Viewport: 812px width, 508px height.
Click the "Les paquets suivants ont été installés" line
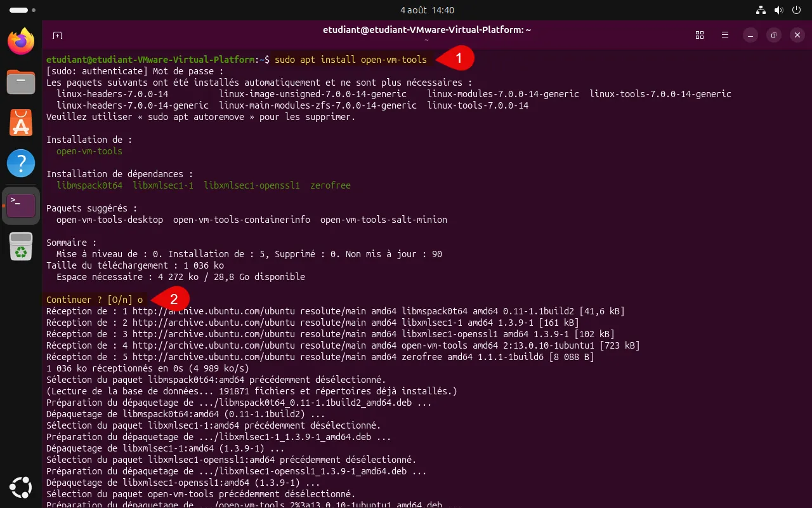point(259,83)
